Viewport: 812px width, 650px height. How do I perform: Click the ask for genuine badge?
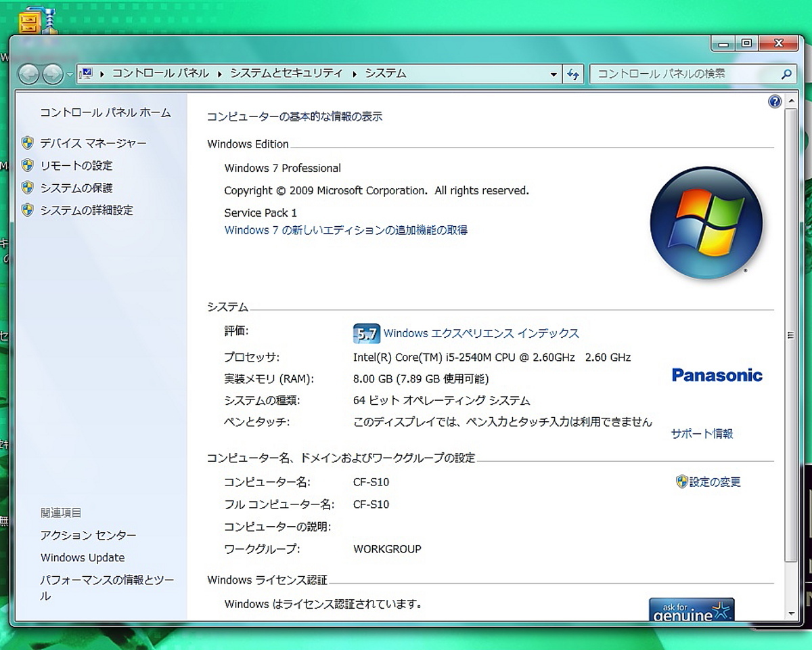pos(692,609)
